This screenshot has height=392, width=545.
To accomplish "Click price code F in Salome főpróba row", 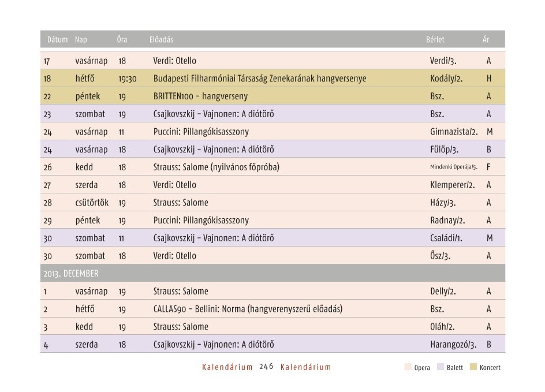I will 488,167.
